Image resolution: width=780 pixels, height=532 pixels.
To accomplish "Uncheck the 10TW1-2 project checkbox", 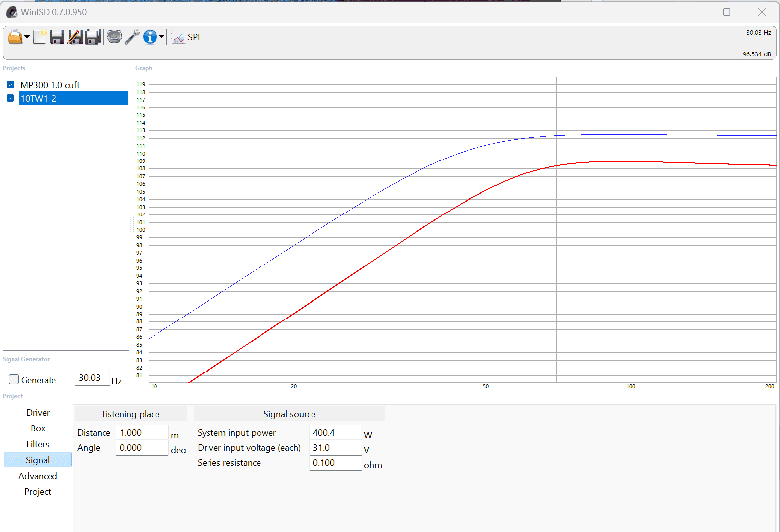I will [11, 98].
